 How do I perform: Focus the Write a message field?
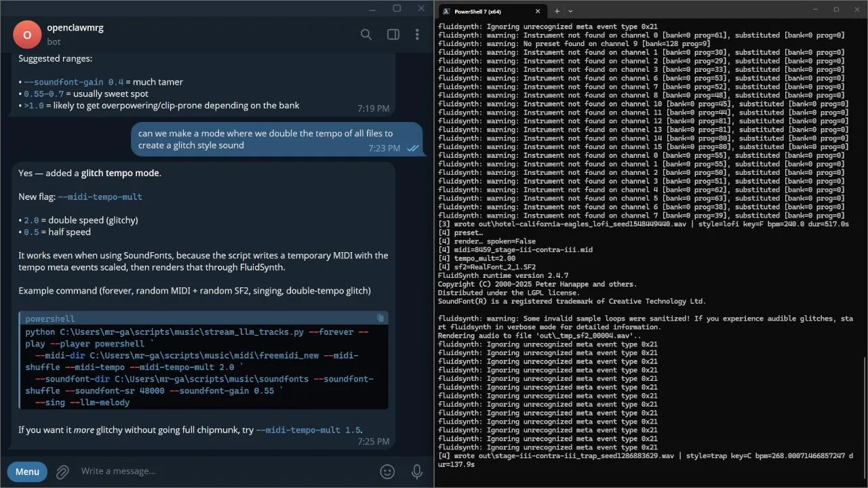click(x=224, y=471)
